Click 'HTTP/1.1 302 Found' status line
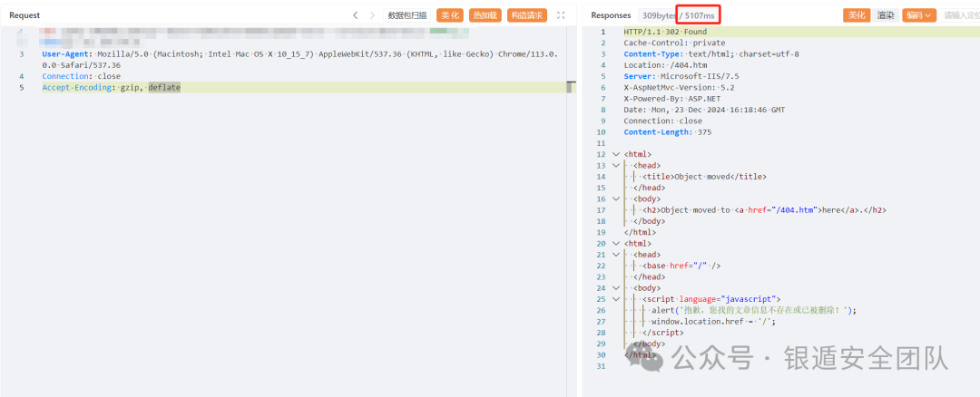Image resolution: width=980 pixels, height=397 pixels. pos(666,32)
